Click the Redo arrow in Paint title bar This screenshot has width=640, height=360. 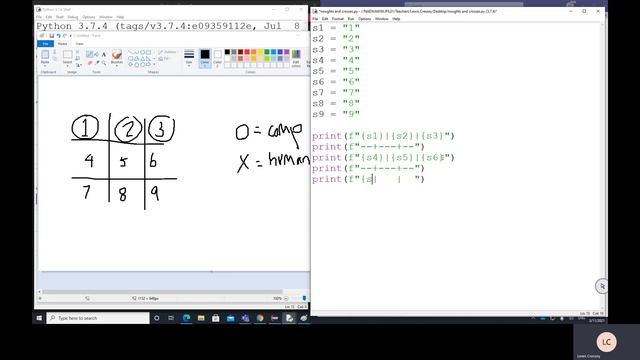[x=64, y=36]
